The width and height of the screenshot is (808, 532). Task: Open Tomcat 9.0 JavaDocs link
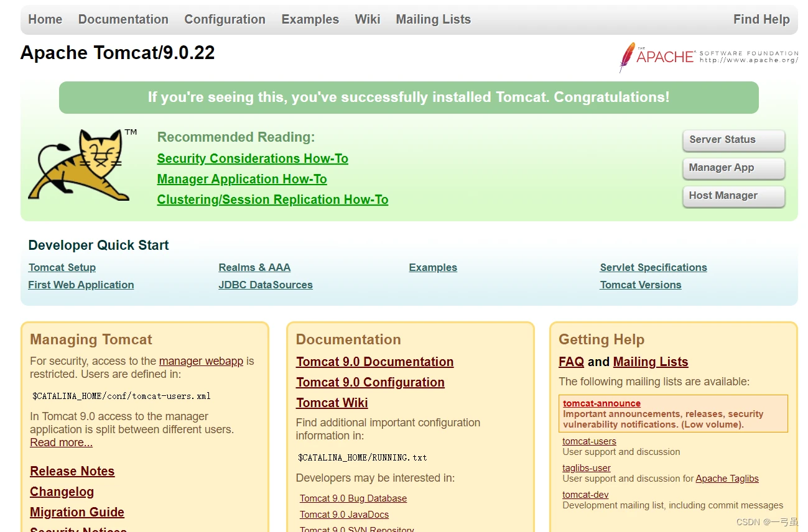pos(344,515)
